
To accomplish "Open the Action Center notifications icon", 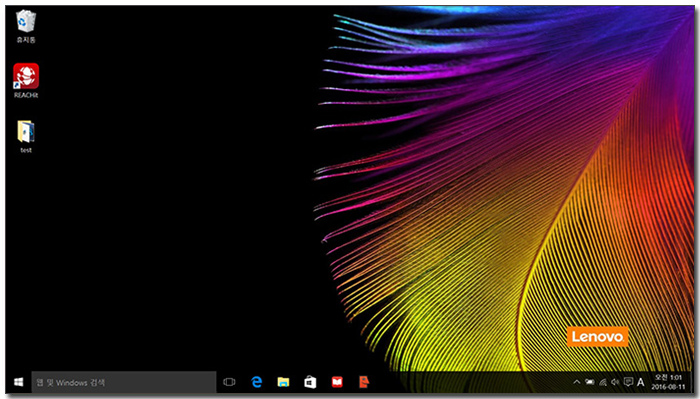I will pos(628,382).
